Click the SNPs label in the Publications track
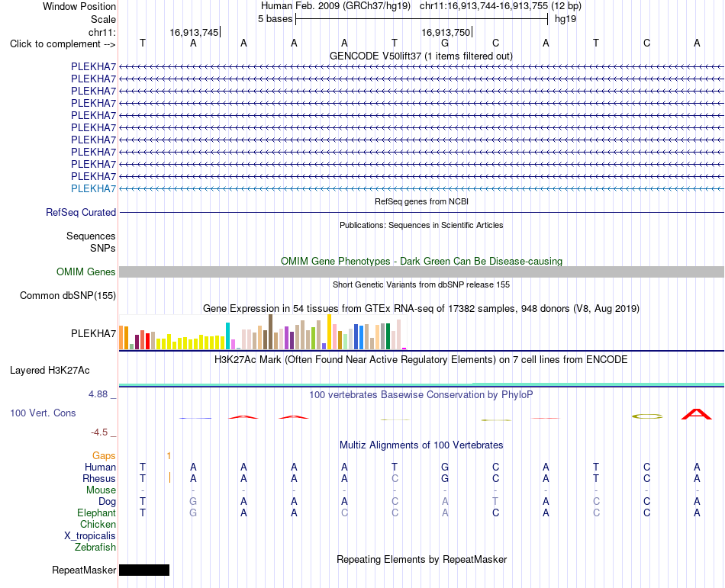 coord(103,248)
